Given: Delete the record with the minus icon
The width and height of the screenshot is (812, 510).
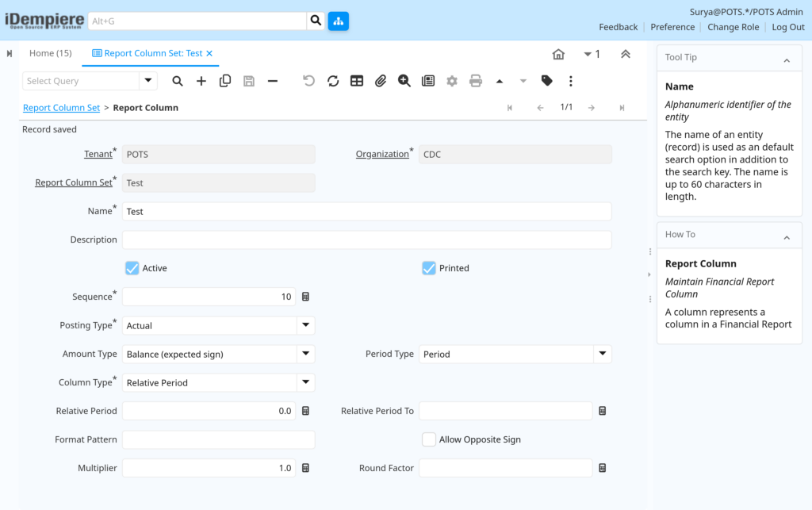Looking at the screenshot, I should click(273, 81).
